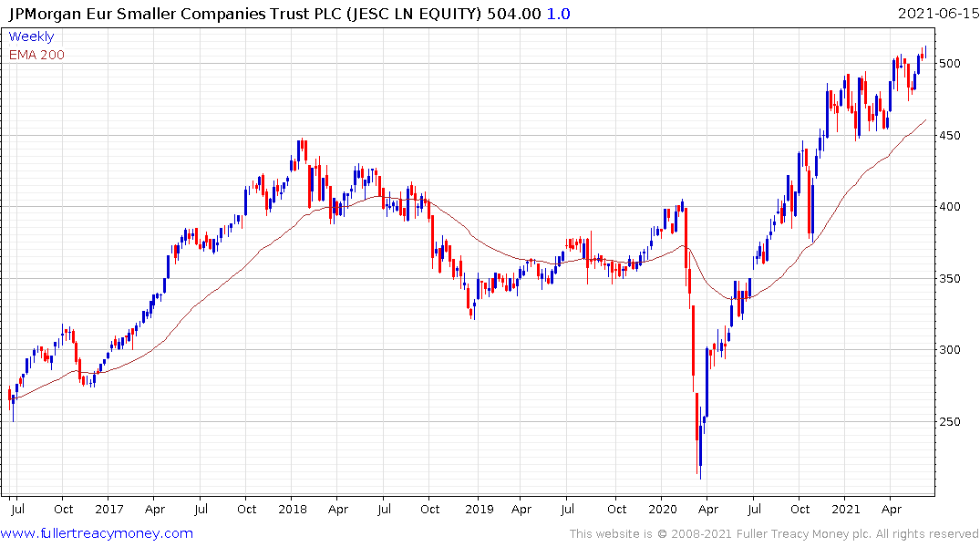Image resolution: width=980 pixels, height=547 pixels.
Task: Click the Weekly interval label
Action: click(x=31, y=36)
